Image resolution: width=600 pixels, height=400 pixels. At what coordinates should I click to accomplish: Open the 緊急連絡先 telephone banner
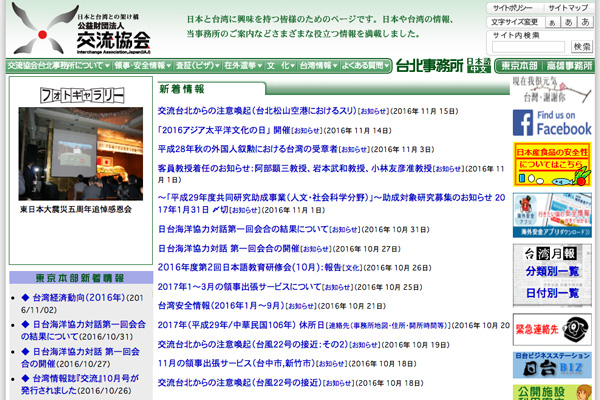tap(552, 329)
